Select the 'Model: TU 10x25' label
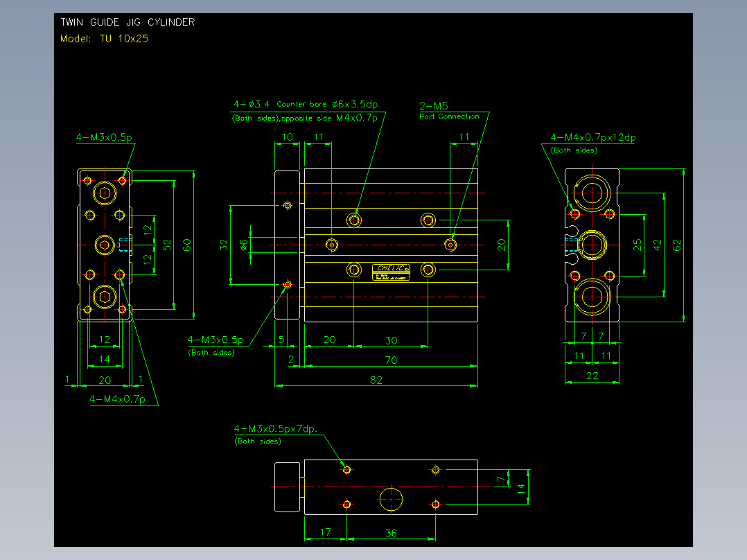The image size is (747, 560). tap(105, 39)
